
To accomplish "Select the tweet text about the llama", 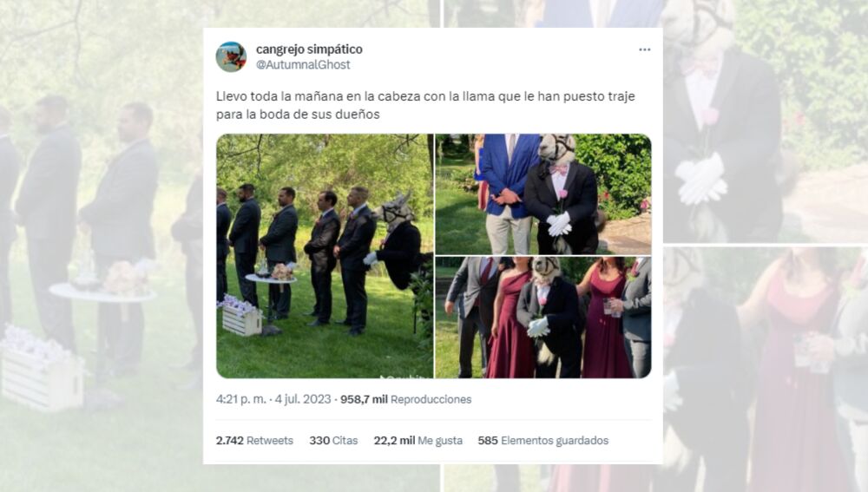I will (x=425, y=105).
